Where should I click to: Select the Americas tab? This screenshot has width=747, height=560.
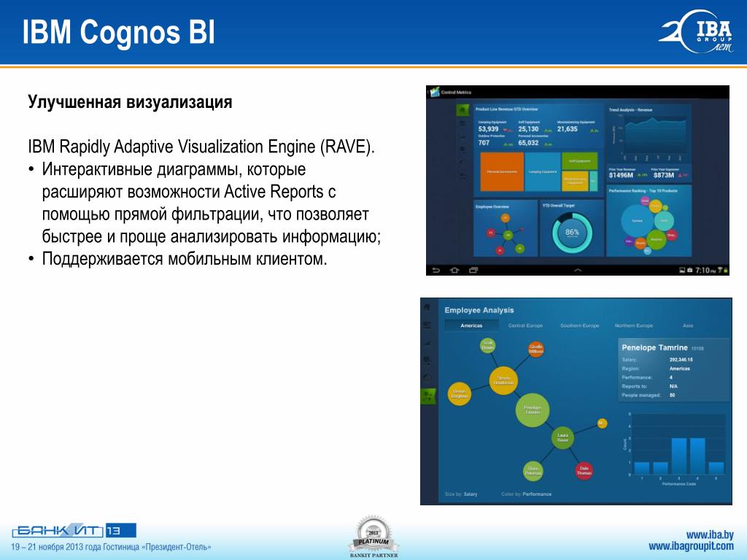point(471,326)
